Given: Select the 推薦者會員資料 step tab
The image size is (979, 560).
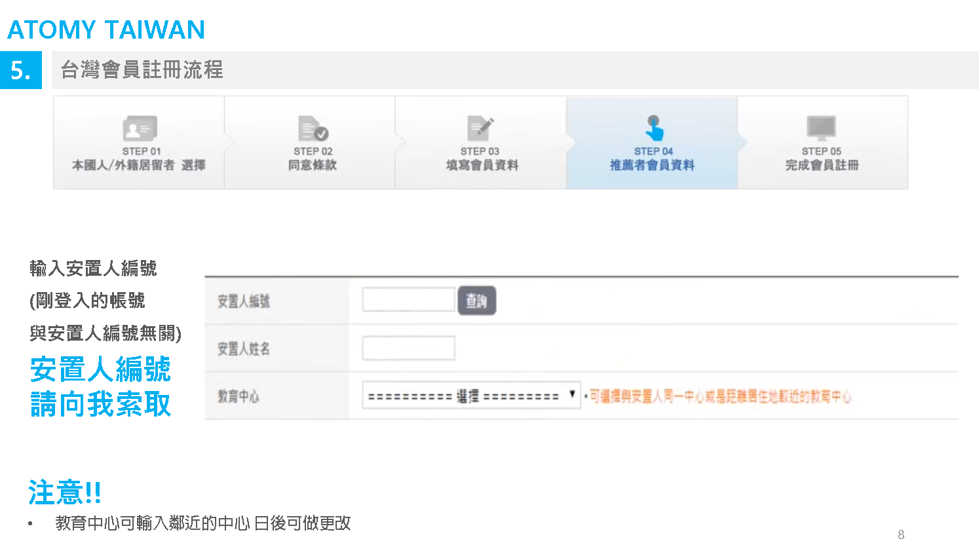Looking at the screenshot, I should click(x=652, y=143).
